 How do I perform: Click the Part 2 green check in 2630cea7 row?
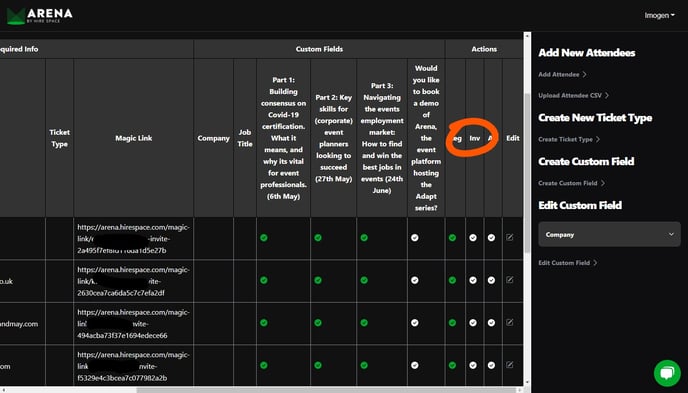click(x=318, y=280)
